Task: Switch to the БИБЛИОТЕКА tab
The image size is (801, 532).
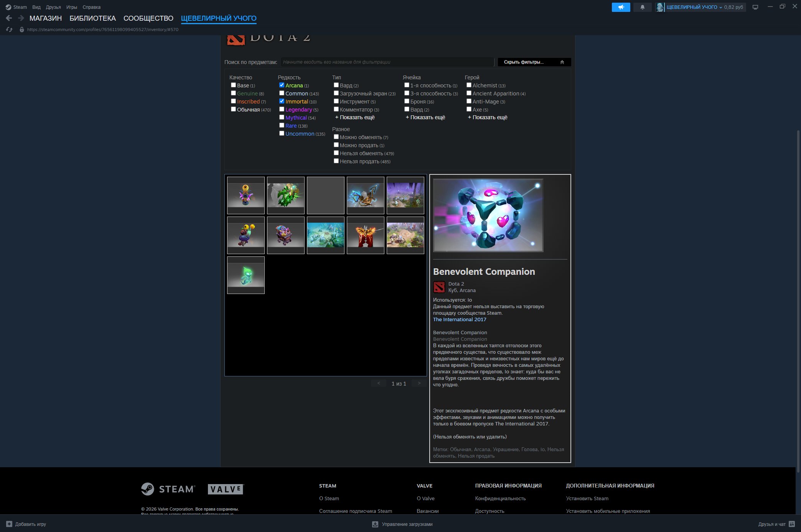Action: coord(92,18)
